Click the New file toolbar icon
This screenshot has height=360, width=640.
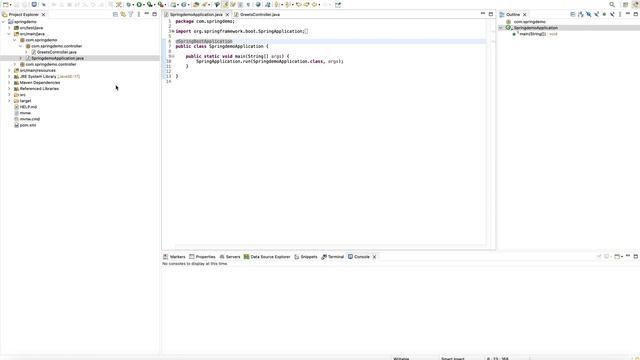6,4
